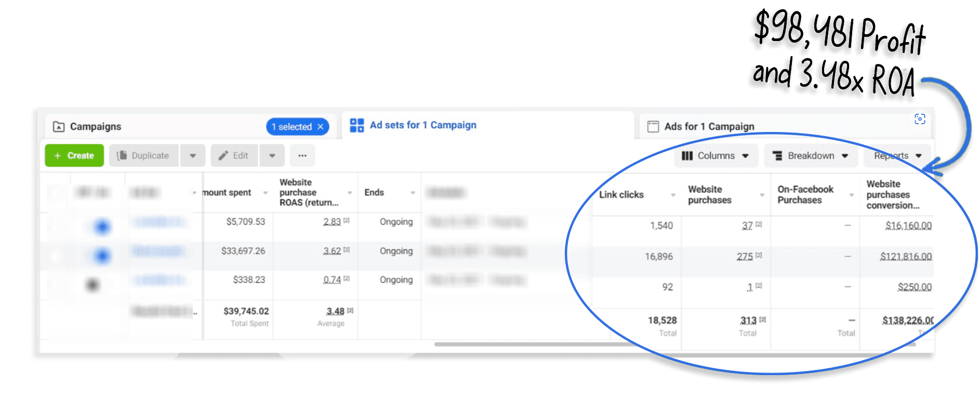Click the Ad sets grid icon

tap(356, 125)
